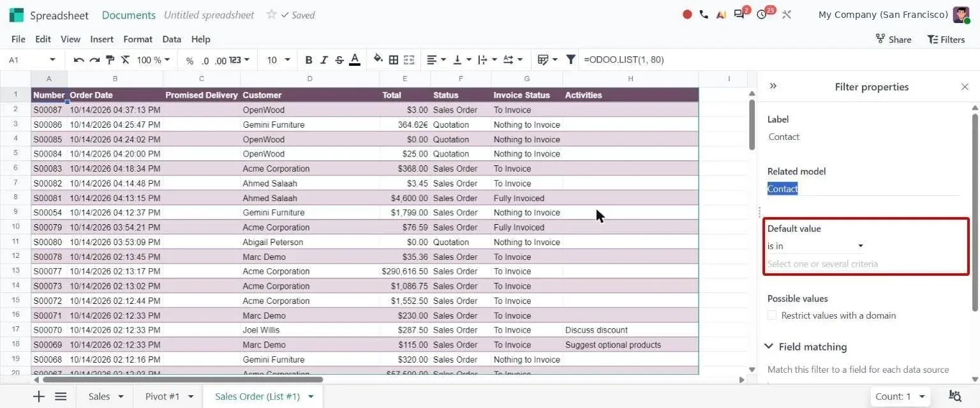980x408 pixels.
Task: Close the Filter properties panel
Action: coord(965,87)
